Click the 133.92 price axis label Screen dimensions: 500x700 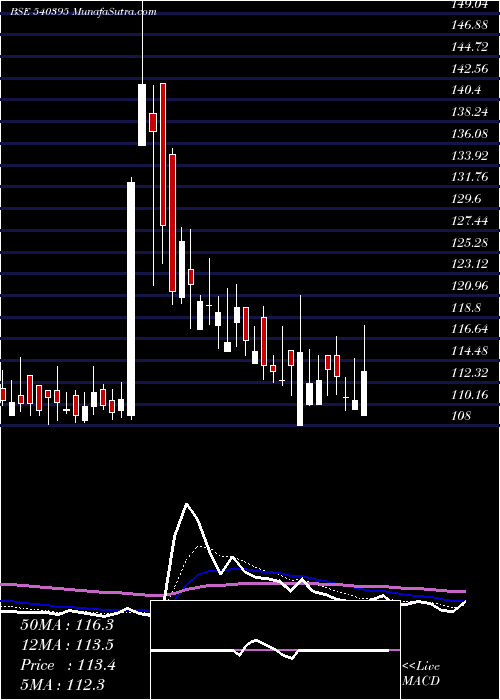click(x=470, y=155)
